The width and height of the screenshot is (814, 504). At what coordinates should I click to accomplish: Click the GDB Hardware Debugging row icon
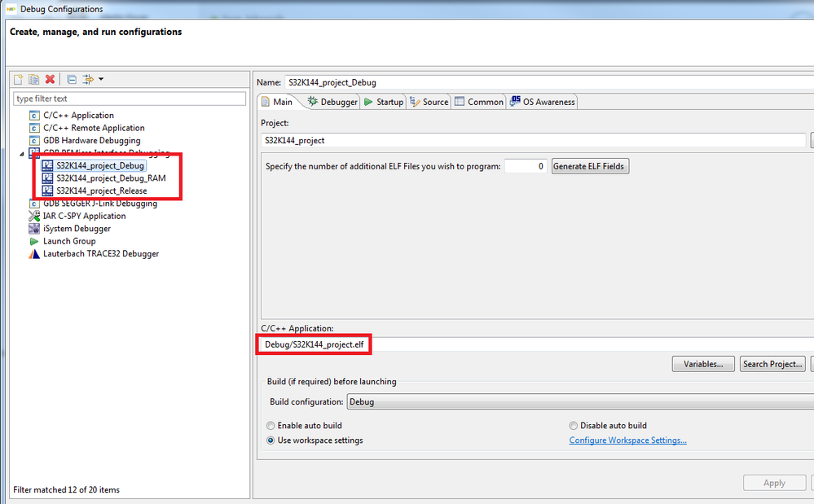point(34,141)
